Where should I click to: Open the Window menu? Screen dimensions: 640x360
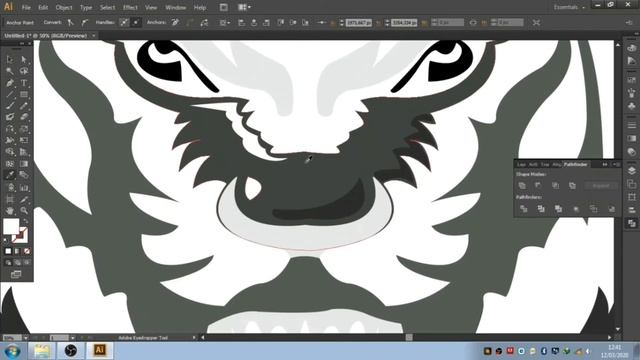[176, 7]
